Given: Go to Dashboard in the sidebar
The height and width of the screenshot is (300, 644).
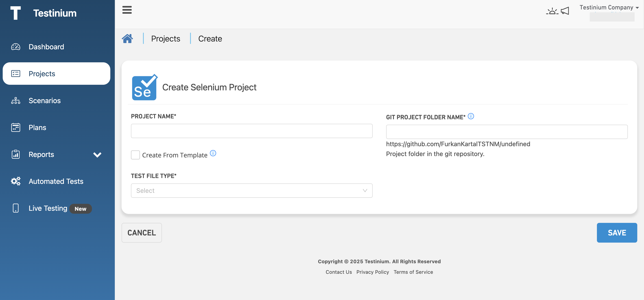Looking at the screenshot, I should pyautogui.click(x=46, y=47).
